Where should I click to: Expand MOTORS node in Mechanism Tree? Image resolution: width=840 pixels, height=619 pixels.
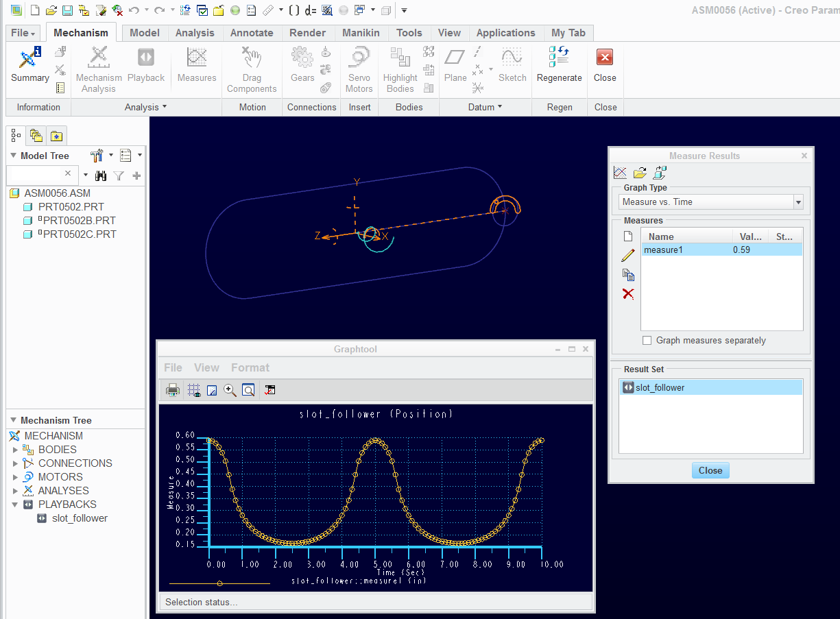coord(16,477)
